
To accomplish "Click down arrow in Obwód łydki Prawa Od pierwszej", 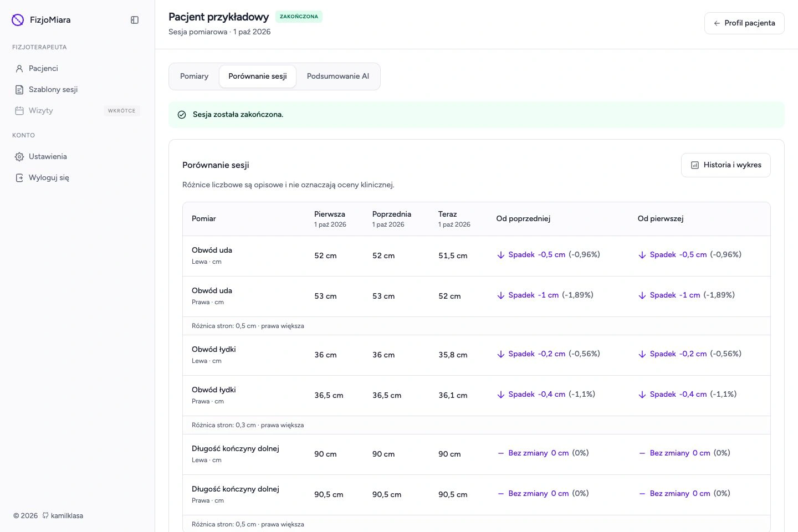I will coord(642,395).
